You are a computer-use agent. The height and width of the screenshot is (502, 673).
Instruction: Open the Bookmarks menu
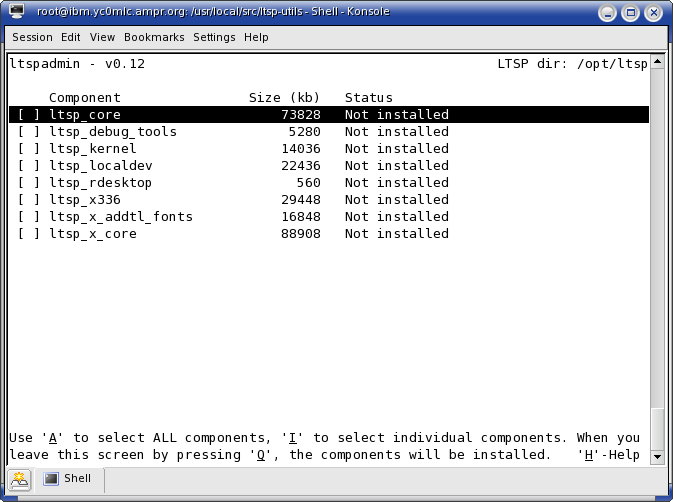click(x=154, y=37)
